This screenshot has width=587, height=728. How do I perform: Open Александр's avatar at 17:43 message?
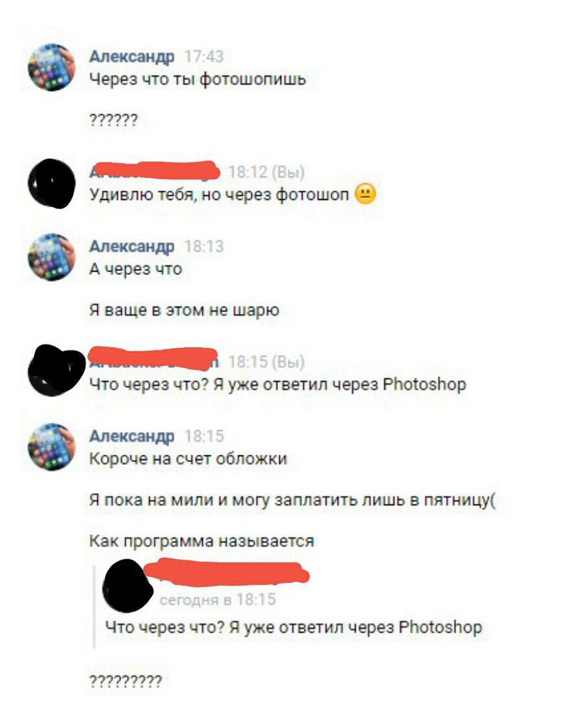coord(52,67)
